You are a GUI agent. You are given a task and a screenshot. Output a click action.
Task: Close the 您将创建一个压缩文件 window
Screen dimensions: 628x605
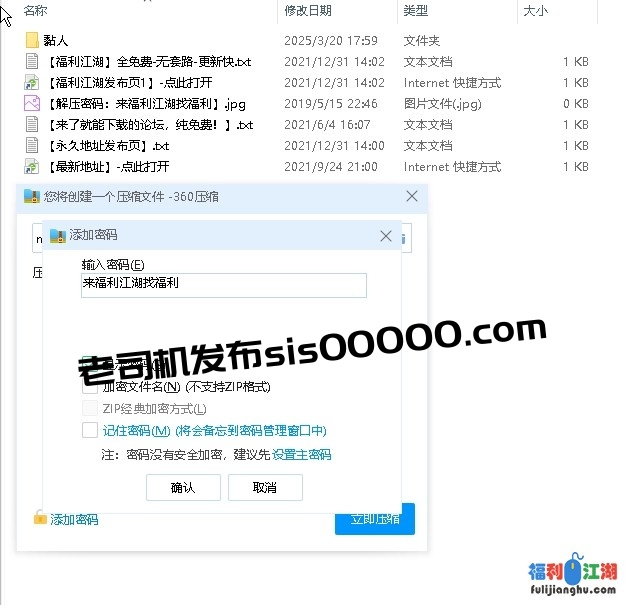click(412, 196)
